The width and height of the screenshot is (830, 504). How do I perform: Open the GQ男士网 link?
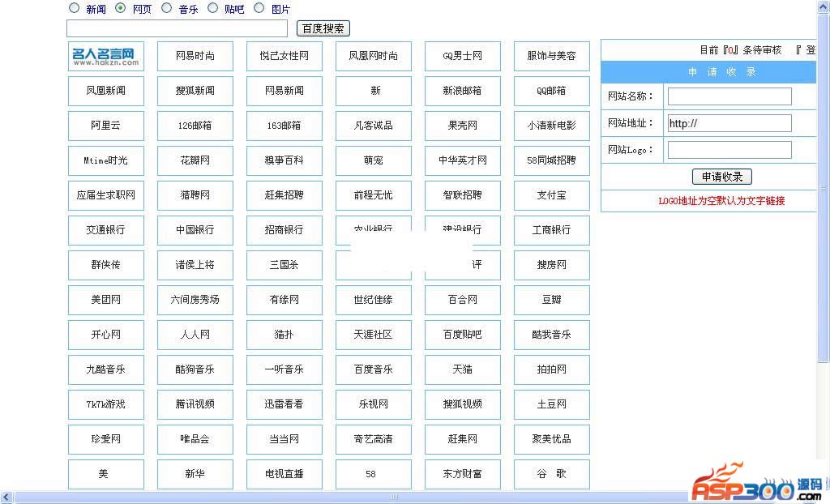click(463, 56)
